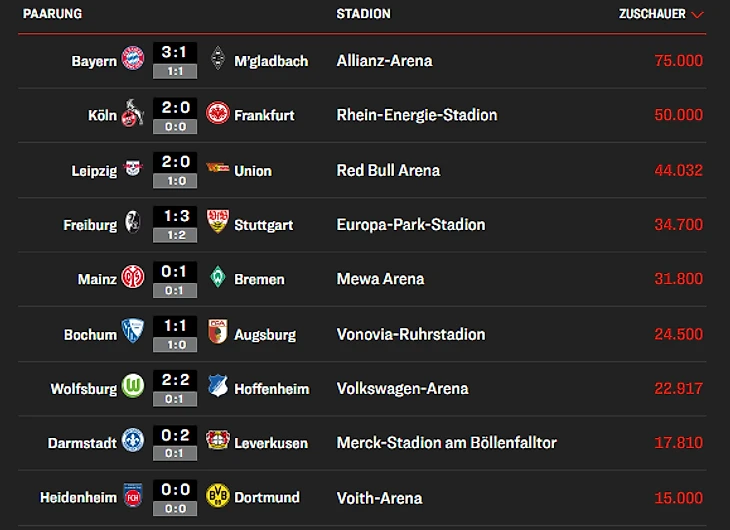Click the Werder Bremen diamond logo
Screen dimensions: 730x530
tap(217, 279)
